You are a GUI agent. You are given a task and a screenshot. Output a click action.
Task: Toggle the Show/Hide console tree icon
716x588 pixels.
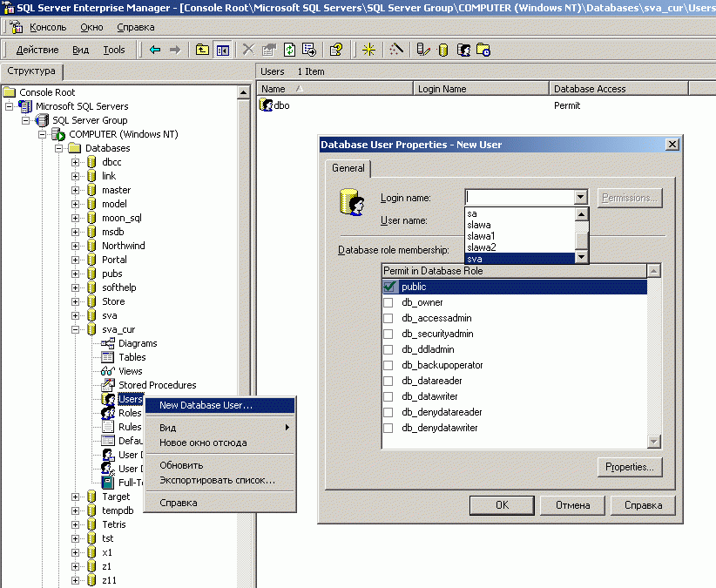223,50
